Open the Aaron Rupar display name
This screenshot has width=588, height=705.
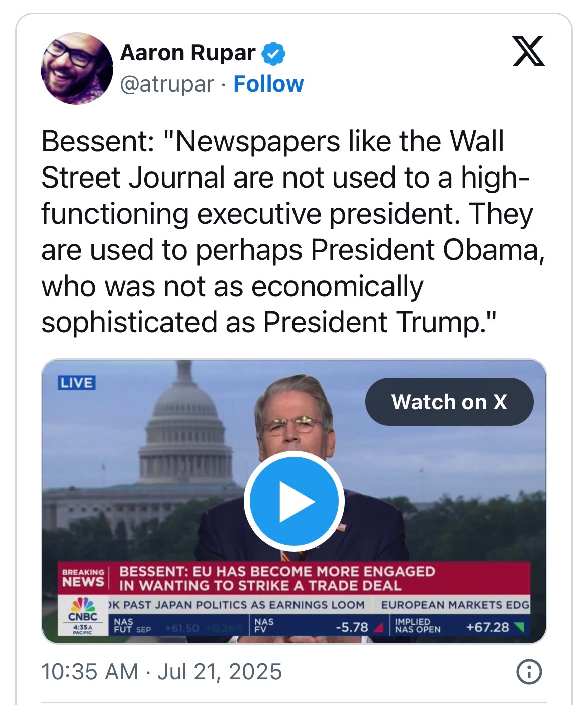pos(187,53)
